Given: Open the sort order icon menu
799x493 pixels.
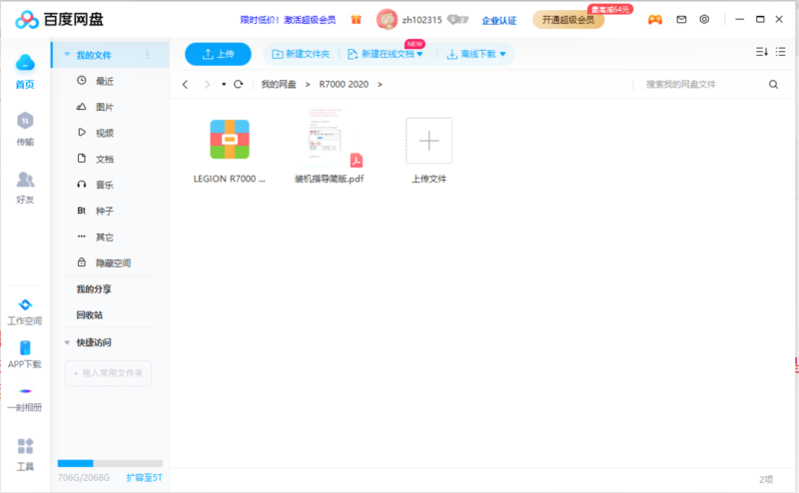Looking at the screenshot, I should (761, 52).
